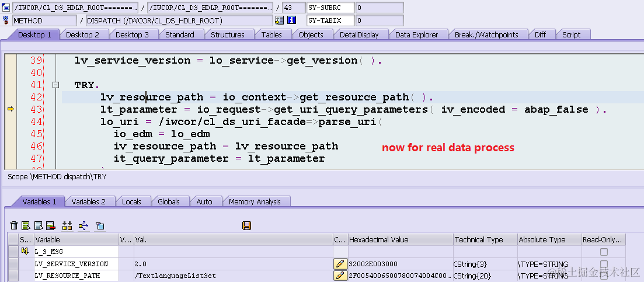
Task: Select the row selector for L_S_MSG
Action: point(13,252)
